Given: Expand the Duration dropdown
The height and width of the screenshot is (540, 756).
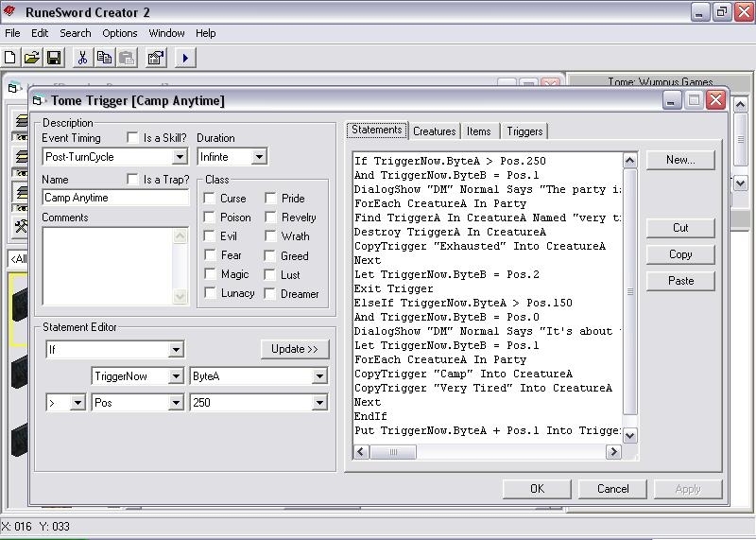Looking at the screenshot, I should [259, 157].
